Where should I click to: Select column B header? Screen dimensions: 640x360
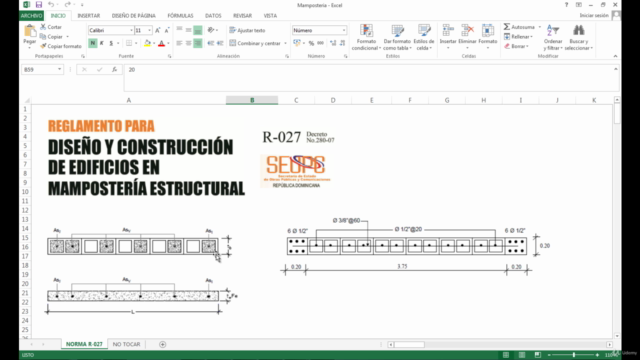[x=252, y=100]
